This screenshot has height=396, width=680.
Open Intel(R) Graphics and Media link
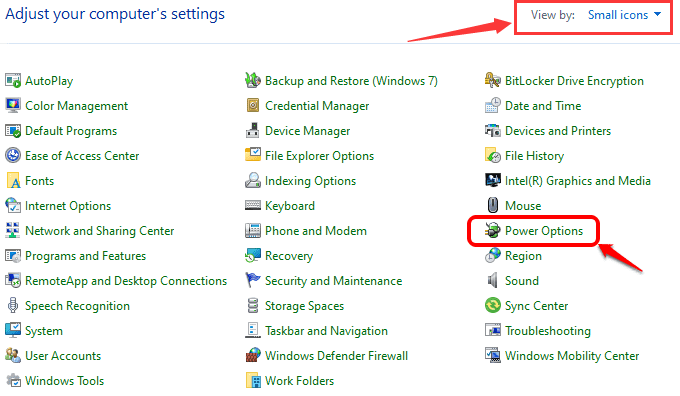click(x=578, y=181)
